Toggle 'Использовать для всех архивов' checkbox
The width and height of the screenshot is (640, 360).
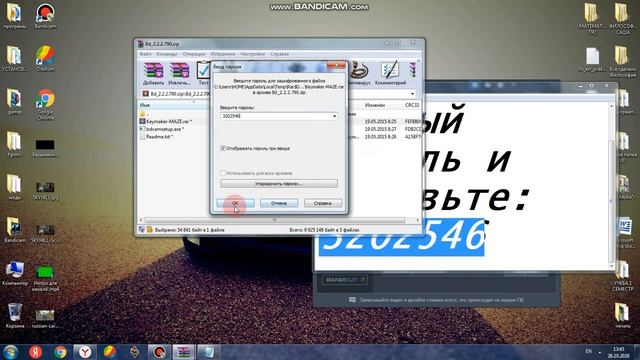[223, 173]
